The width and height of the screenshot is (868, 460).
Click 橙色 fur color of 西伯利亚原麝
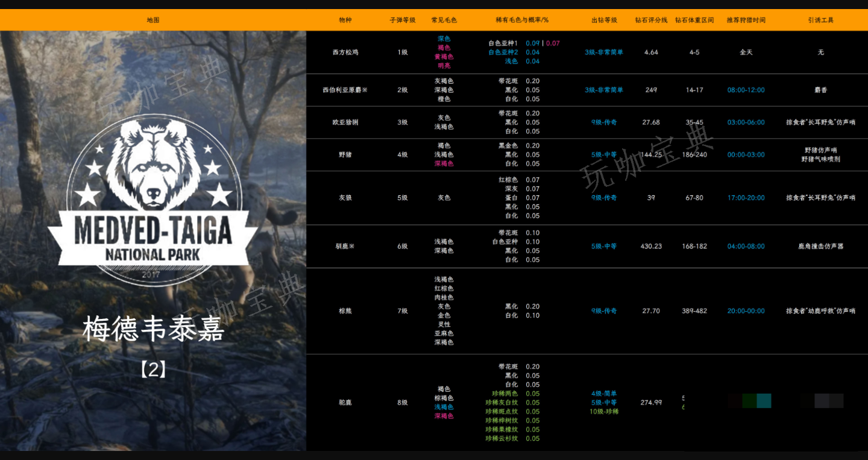(444, 99)
